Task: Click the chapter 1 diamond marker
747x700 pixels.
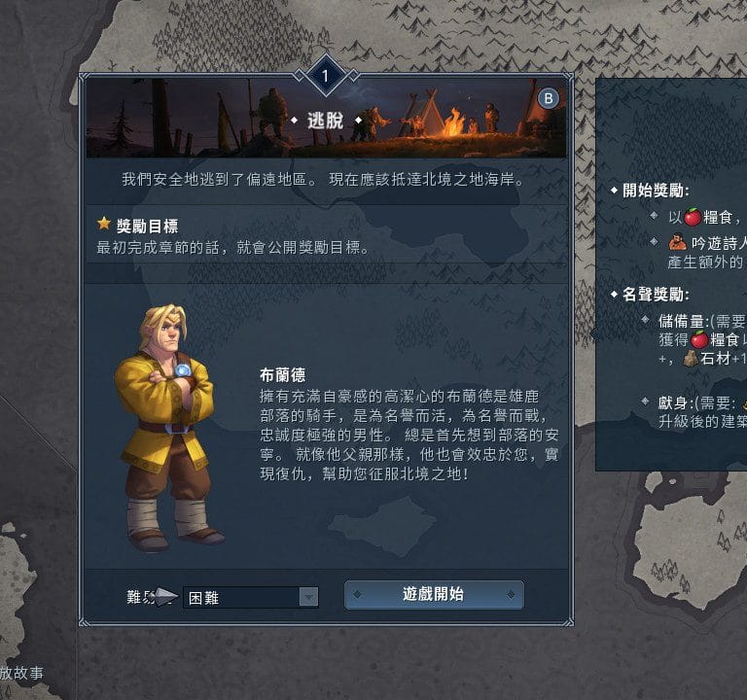Action: tap(326, 75)
